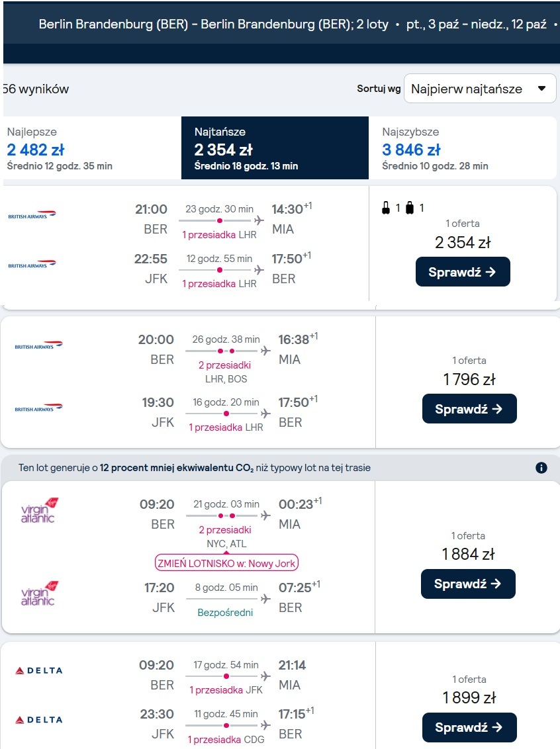
Task: Click British Airways logo on the 21:00 flight
Action: point(32,215)
